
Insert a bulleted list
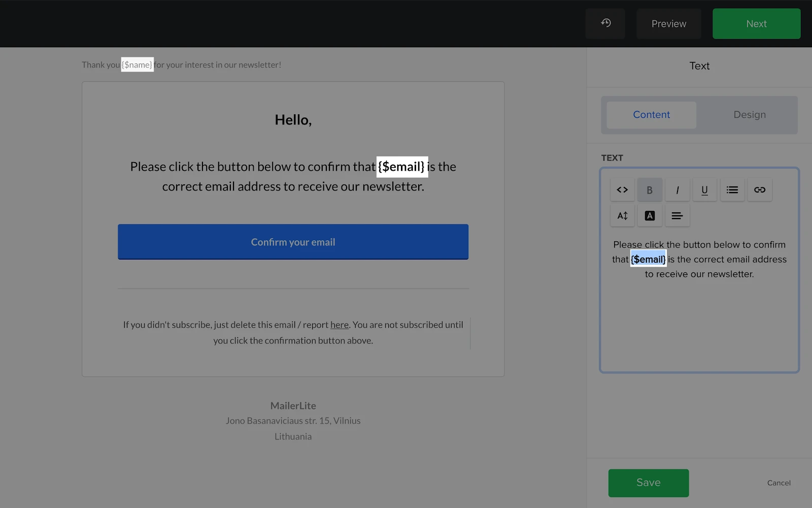click(x=732, y=190)
